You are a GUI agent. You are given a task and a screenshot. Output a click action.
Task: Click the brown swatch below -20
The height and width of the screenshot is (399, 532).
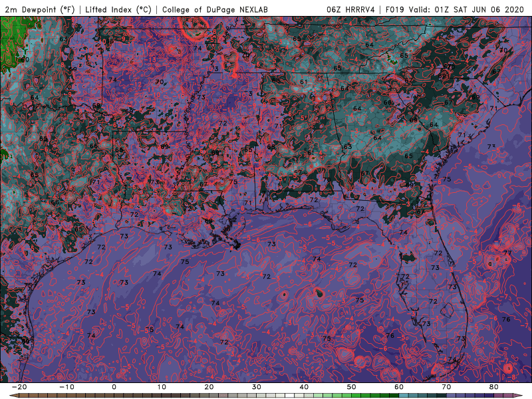tap(23, 396)
